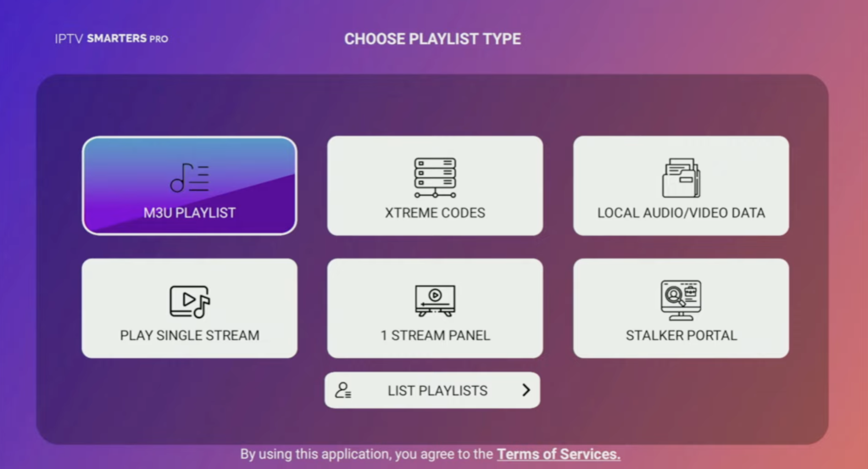868x469 pixels.
Task: Click the file folder icon for local data
Action: pos(681,177)
